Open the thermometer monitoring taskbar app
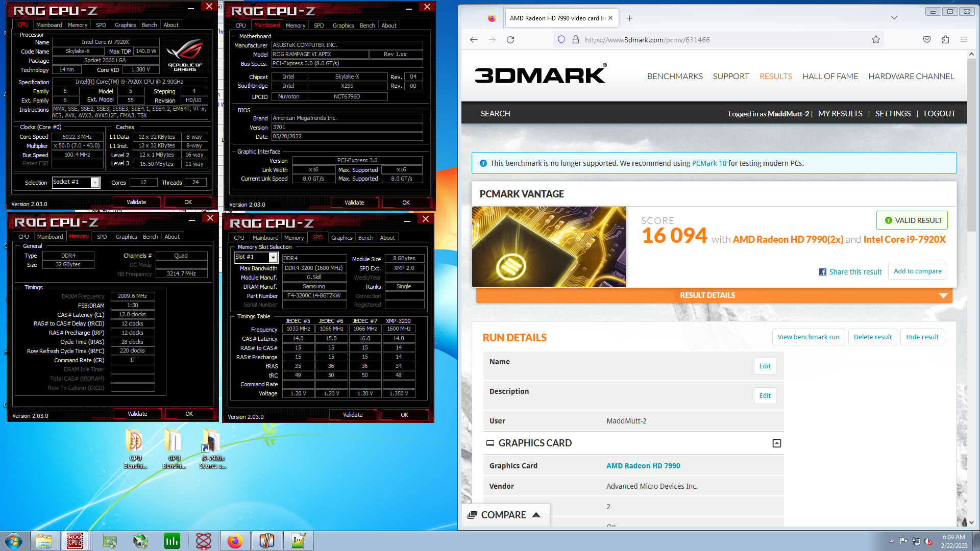980x551 pixels. 266,541
